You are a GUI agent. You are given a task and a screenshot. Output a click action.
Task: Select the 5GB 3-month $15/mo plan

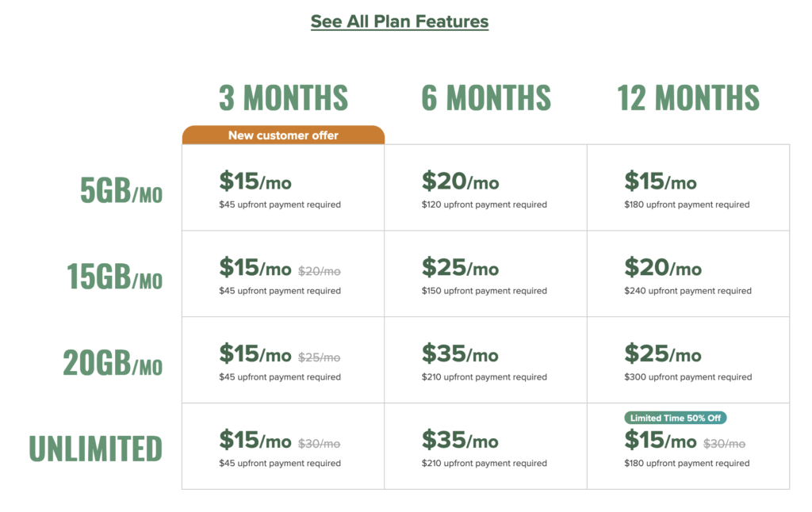coord(283,187)
